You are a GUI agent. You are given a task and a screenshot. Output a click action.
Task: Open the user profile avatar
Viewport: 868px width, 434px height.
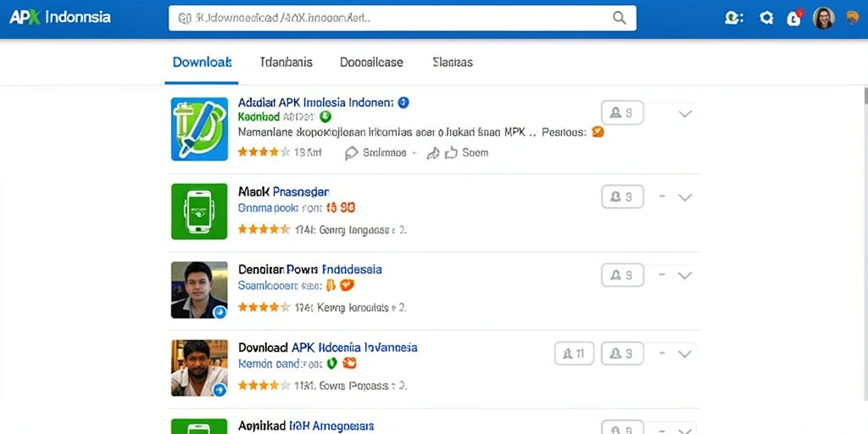(823, 19)
